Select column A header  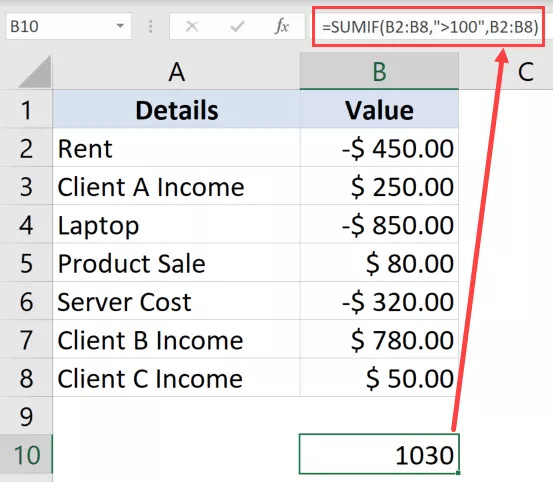pos(176,72)
